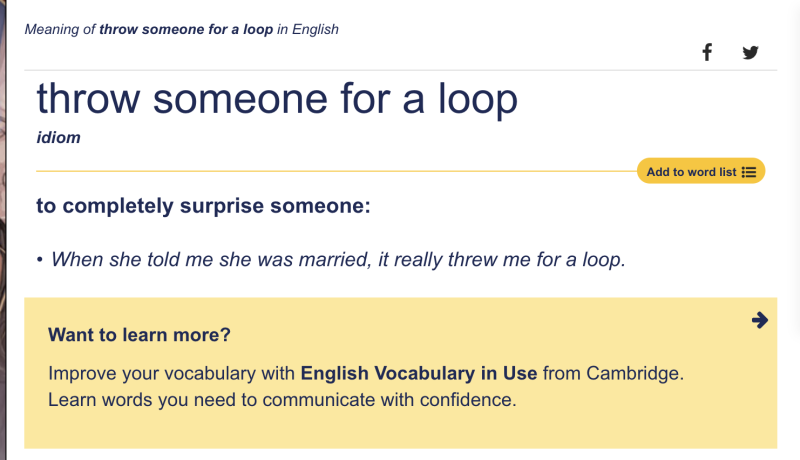Click the list icon in Add to word list
800x460 pixels.
click(x=749, y=172)
